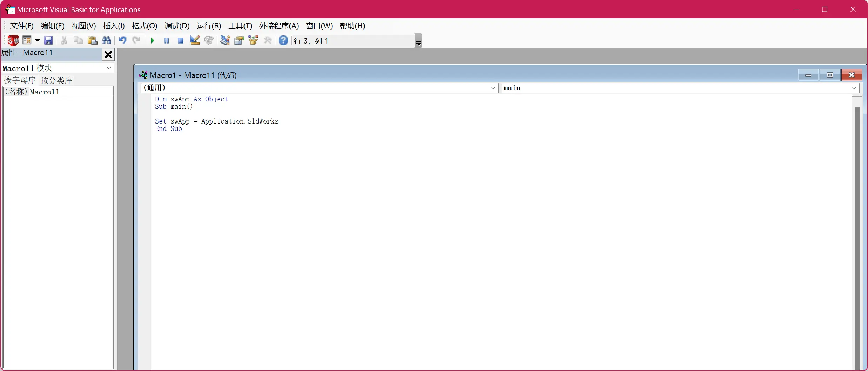The width and height of the screenshot is (868, 371).
Task: Switch back to the SolidWorks host application icon
Action: (x=13, y=41)
